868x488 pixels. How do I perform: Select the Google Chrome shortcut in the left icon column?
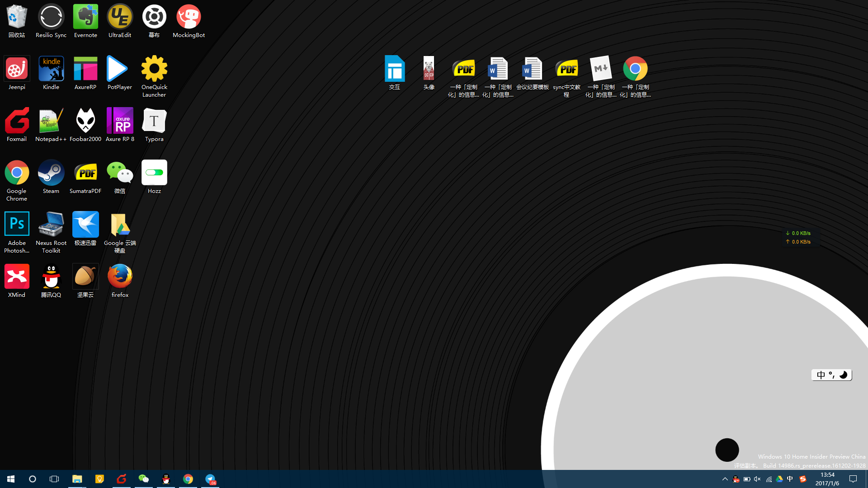pos(17,181)
